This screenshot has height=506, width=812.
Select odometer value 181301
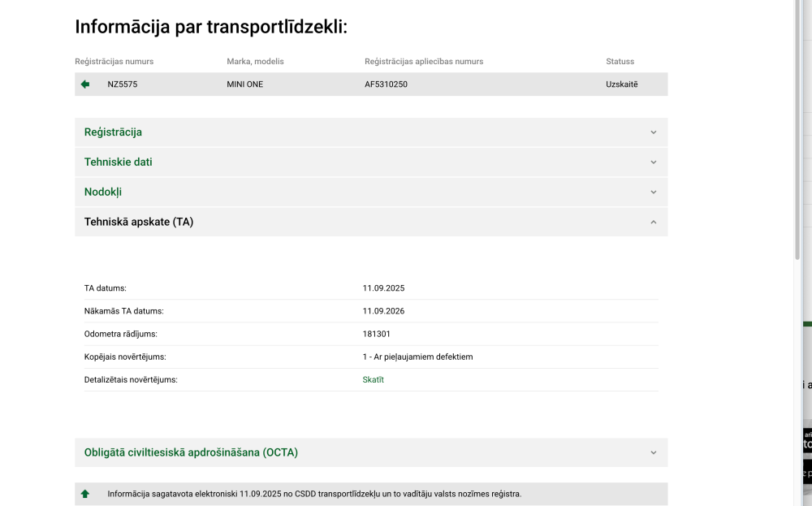tap(377, 334)
